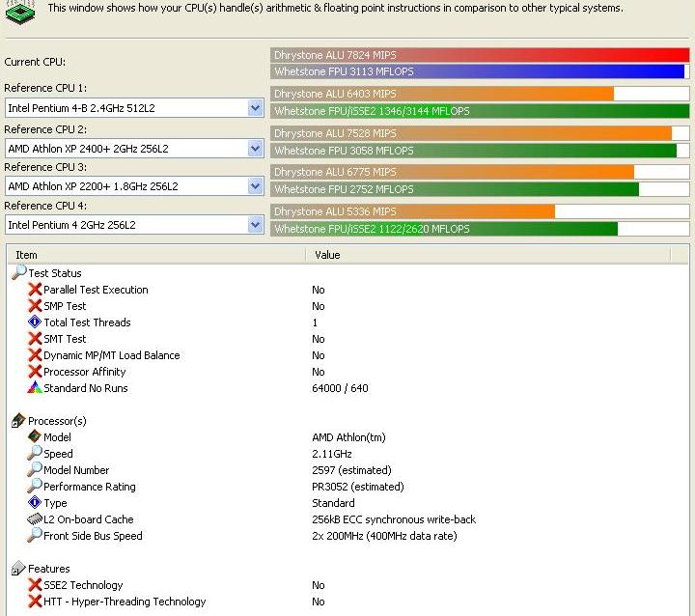Click the blue info icon for Total Test Threads

click(35, 322)
